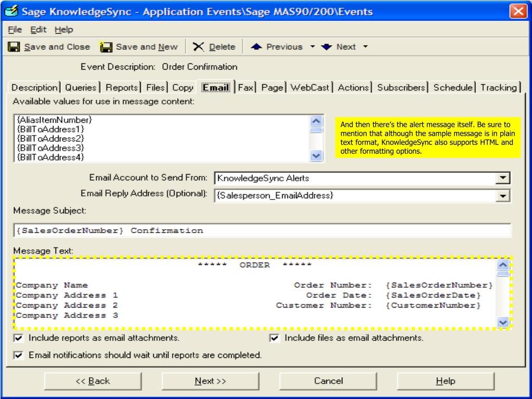
Task: Click Company Address 3 line in message
Action: (x=67, y=315)
